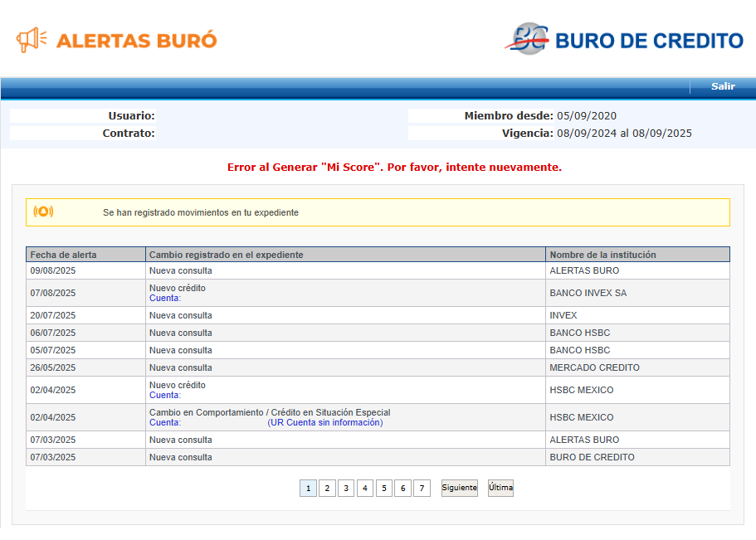This screenshot has height=540, width=756.
Task: Click the INVEX institution cell
Action: pos(637,315)
